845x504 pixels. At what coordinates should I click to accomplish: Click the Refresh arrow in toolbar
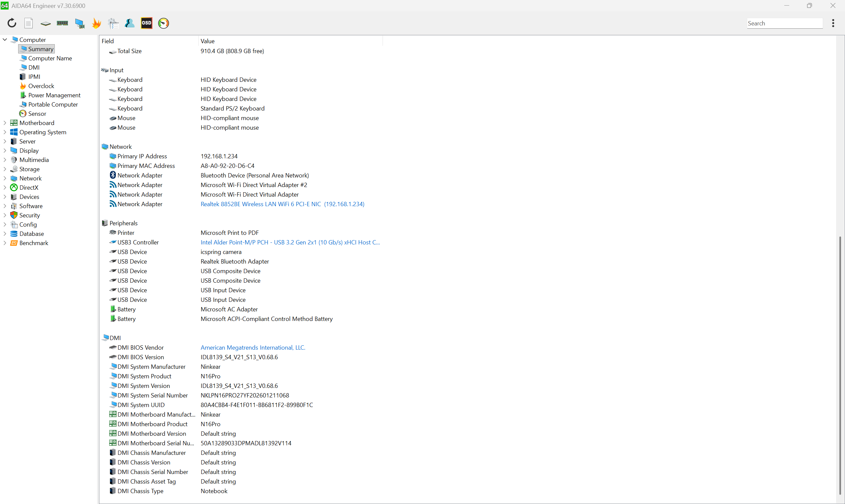click(12, 23)
